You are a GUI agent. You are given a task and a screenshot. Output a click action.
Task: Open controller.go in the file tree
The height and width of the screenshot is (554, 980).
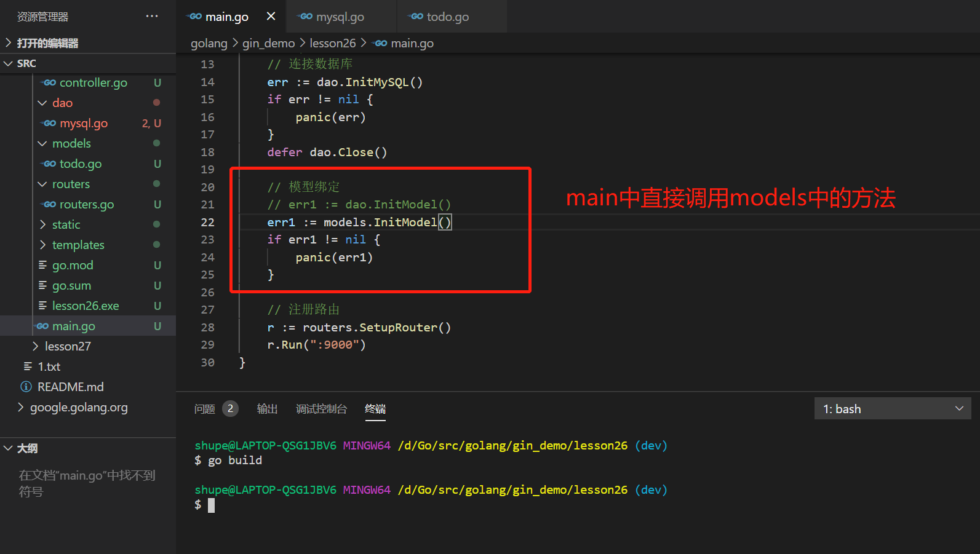click(x=94, y=82)
